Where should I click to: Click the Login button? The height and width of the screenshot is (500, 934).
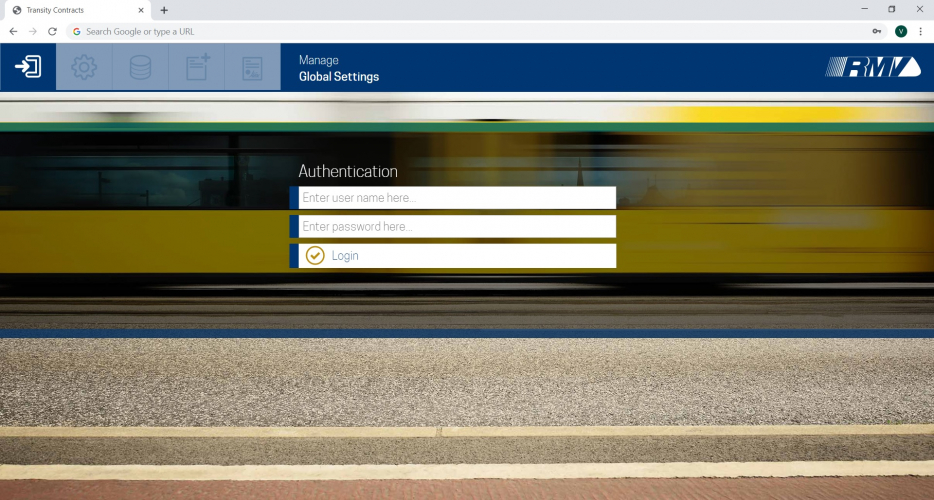pos(457,256)
